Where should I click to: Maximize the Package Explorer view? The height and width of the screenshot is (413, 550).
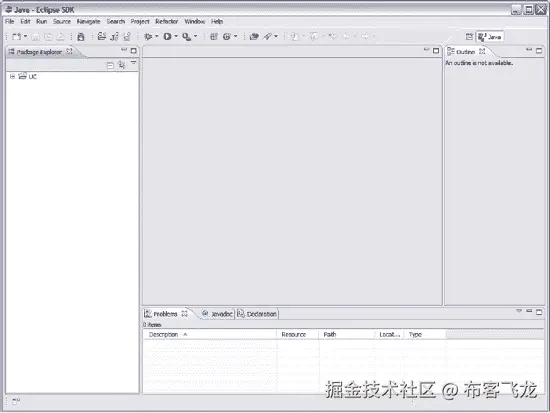[x=133, y=51]
